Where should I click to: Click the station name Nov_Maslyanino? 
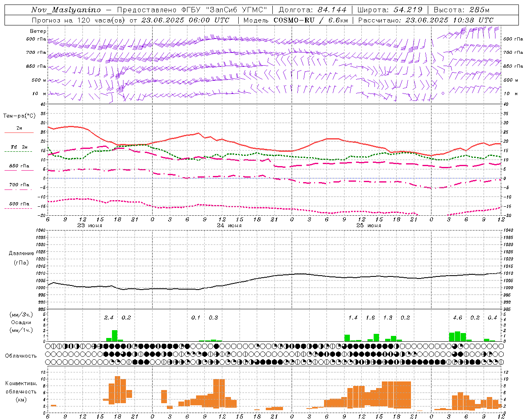(66, 10)
